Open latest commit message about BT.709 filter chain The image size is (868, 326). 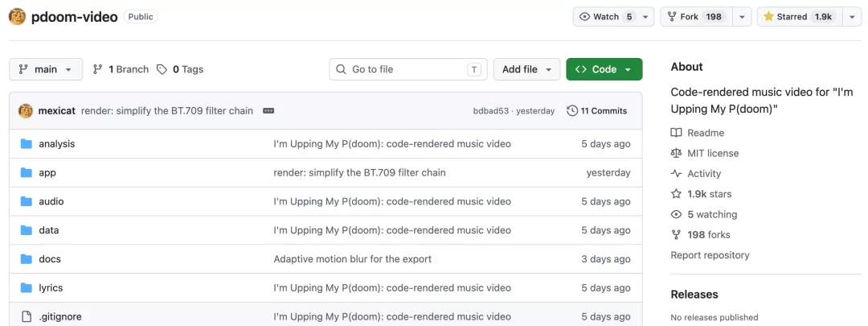(167, 111)
